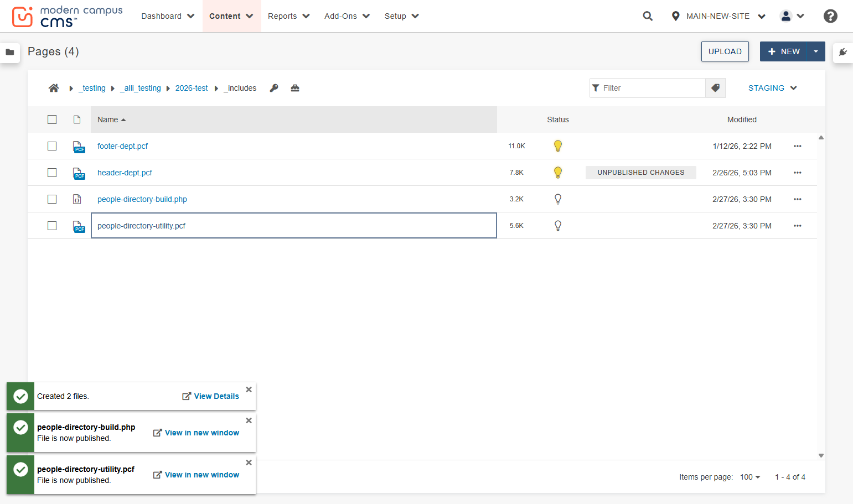Viewport: 853px width, 504px height.
Task: Toggle the select all files checkbox
Action: (x=52, y=119)
